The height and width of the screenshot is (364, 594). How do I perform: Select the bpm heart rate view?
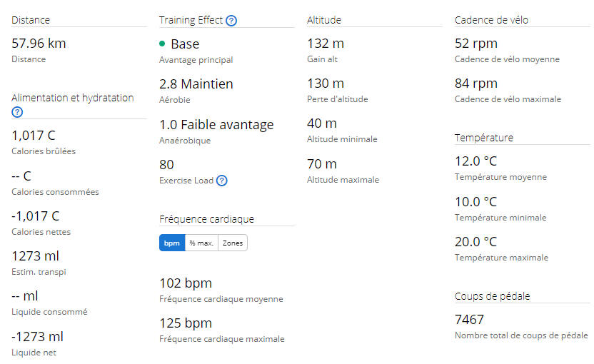[172, 243]
